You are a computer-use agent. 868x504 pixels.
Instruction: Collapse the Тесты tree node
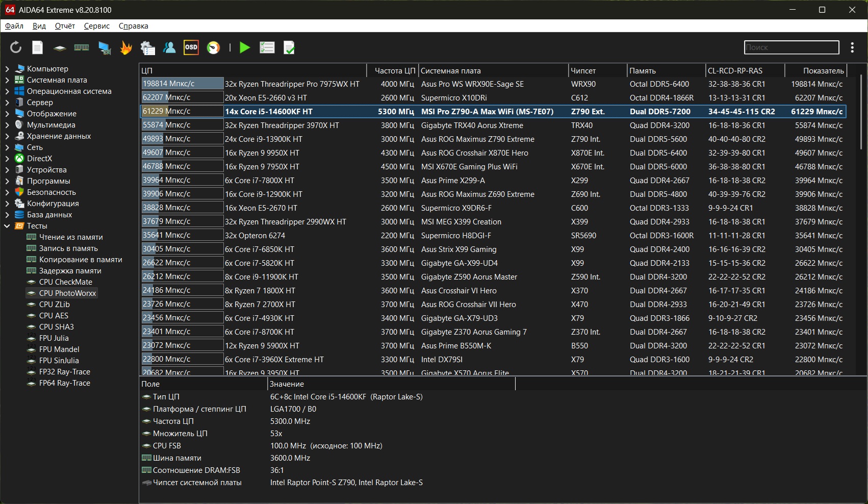pyautogui.click(x=7, y=225)
